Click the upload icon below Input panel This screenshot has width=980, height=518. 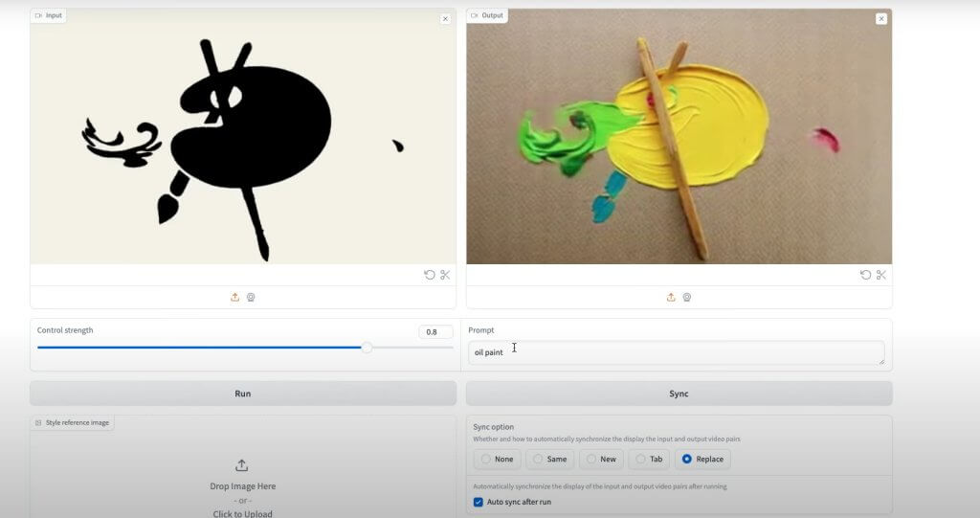pyautogui.click(x=234, y=297)
